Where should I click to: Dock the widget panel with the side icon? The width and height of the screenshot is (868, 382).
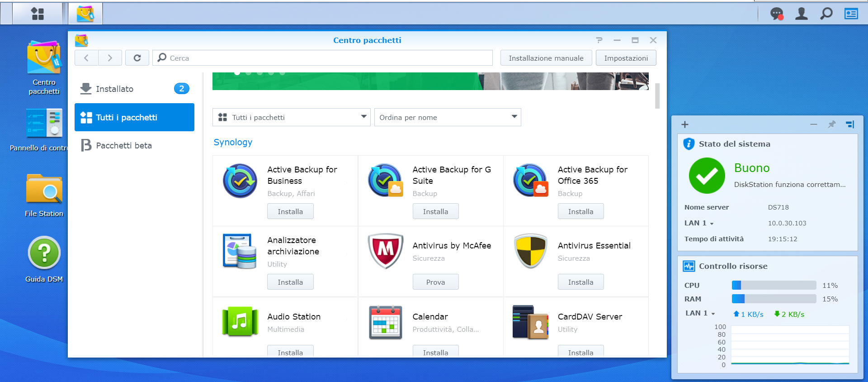click(x=850, y=124)
